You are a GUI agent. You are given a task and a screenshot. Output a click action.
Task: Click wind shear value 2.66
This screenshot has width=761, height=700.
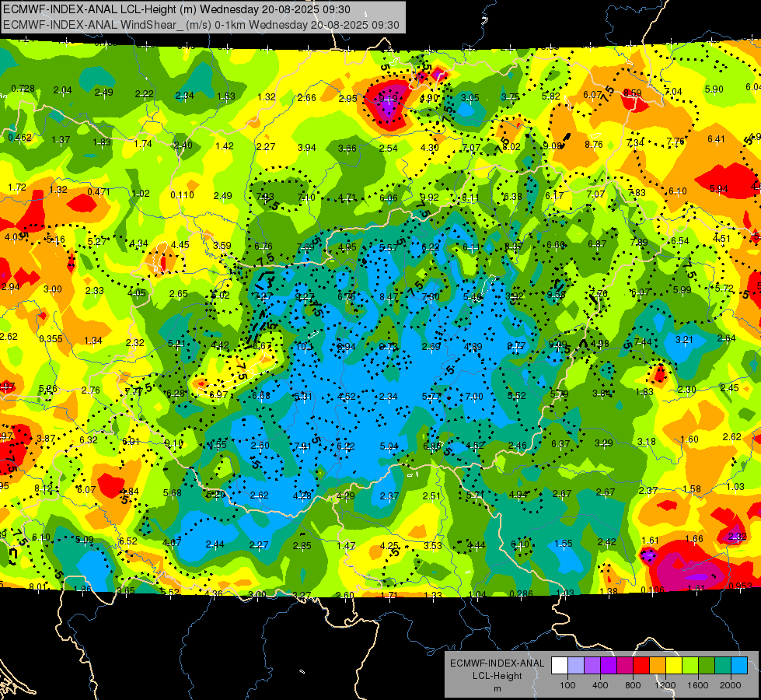click(307, 98)
